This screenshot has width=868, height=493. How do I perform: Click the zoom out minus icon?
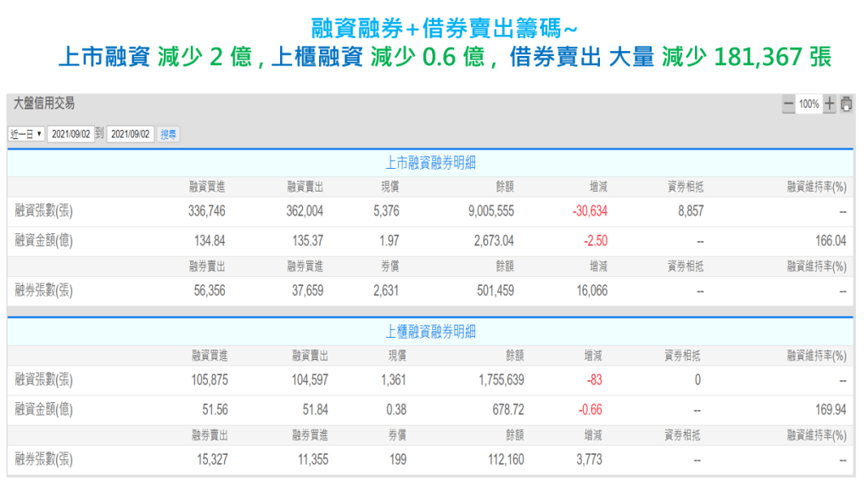[789, 104]
